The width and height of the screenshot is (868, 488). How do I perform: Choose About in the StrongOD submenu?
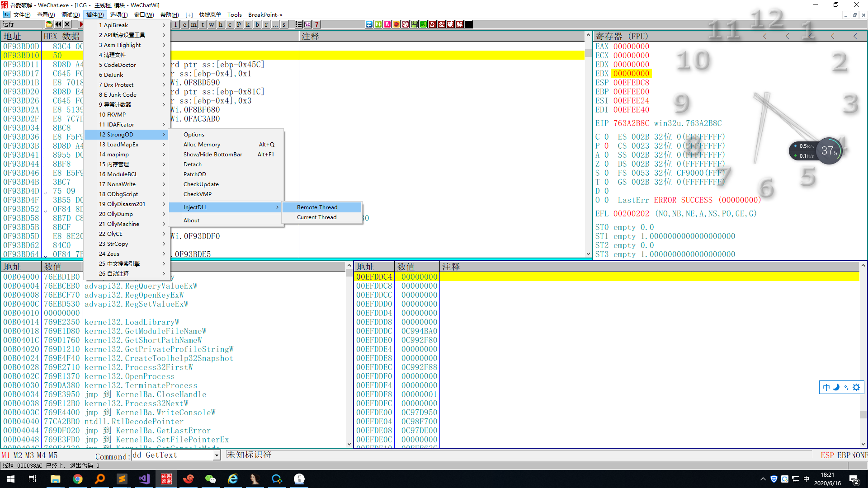point(226,221)
